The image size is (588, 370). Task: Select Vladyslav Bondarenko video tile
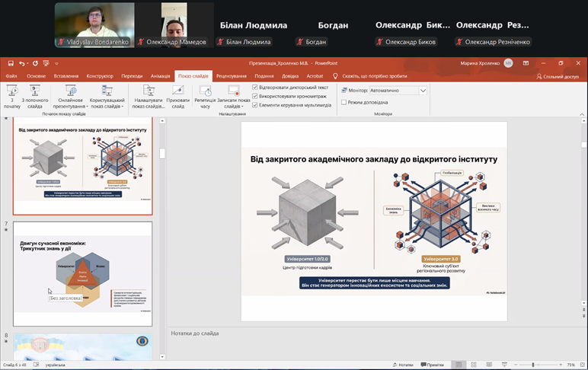pos(94,25)
